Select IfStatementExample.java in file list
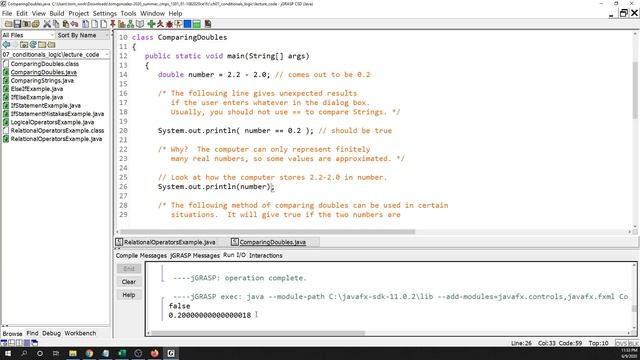This screenshot has height=360, width=640. tap(45, 105)
